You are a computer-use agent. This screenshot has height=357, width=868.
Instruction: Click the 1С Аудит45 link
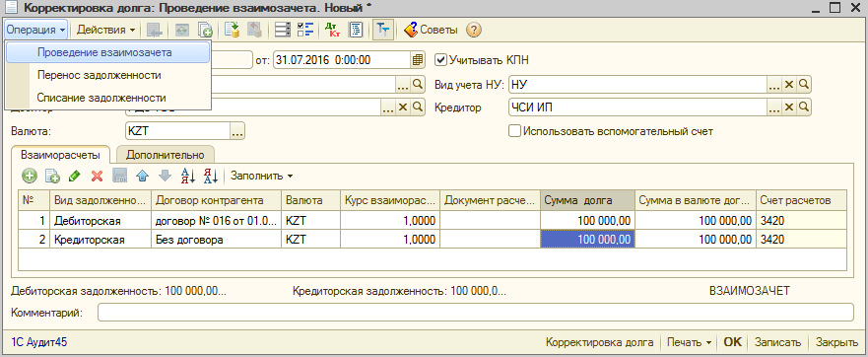(38, 342)
